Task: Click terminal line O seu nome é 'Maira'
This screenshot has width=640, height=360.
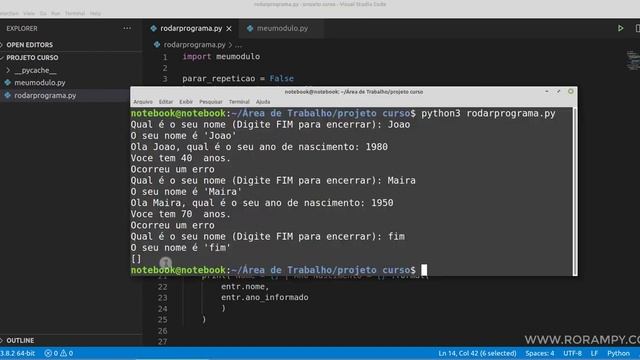Action: coord(186,191)
